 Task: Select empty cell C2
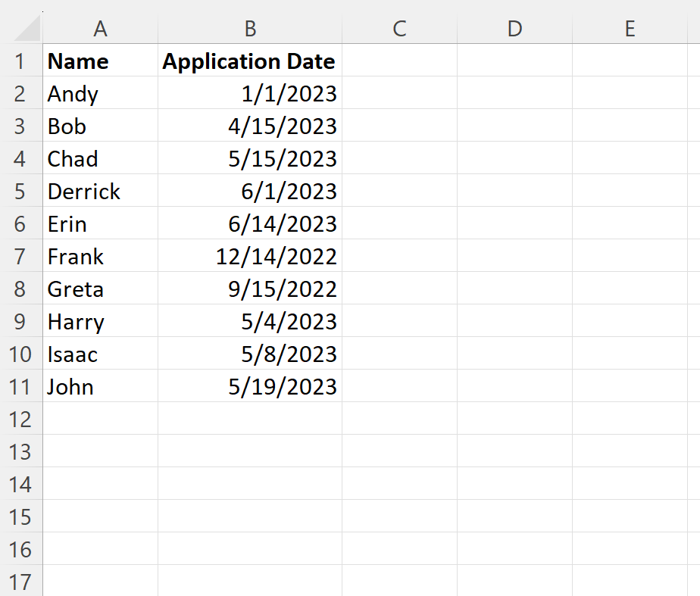click(399, 93)
